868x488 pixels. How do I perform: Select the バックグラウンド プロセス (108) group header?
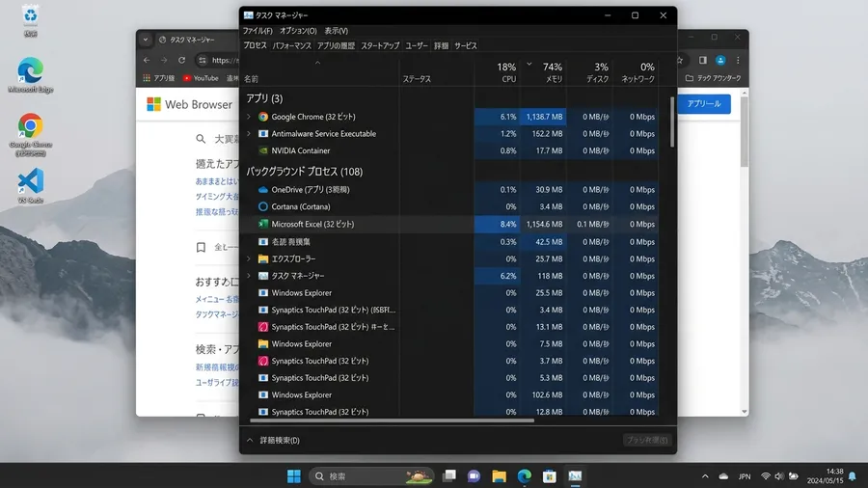(305, 172)
